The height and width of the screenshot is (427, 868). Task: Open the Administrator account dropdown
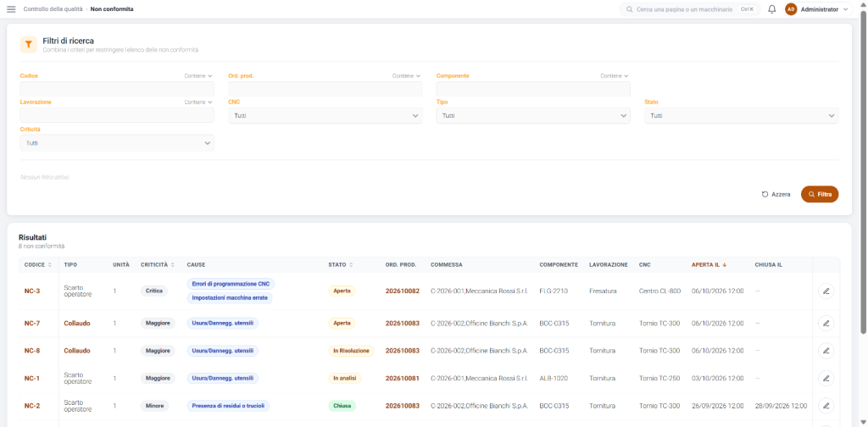click(x=819, y=9)
